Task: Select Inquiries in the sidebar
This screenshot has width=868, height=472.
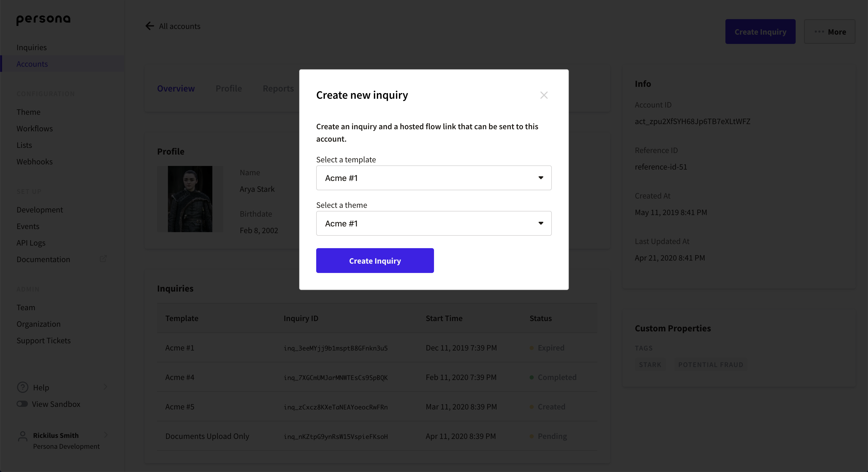Action: (31, 47)
